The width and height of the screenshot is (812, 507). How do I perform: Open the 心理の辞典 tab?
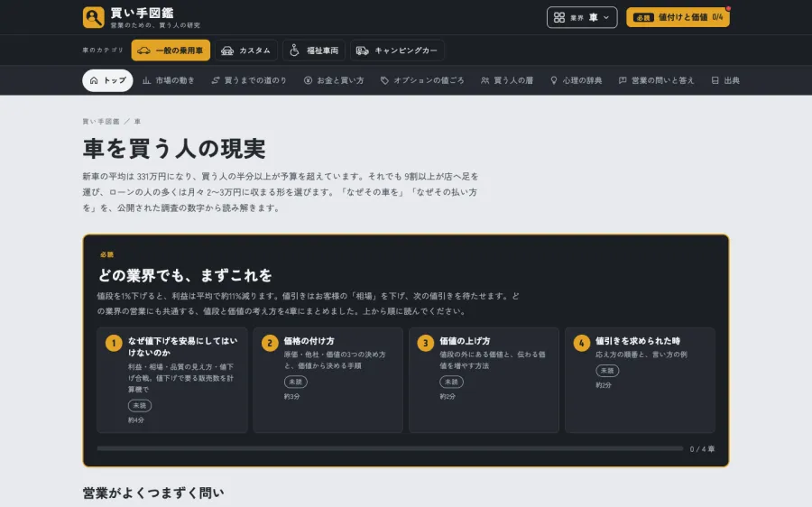(576, 80)
